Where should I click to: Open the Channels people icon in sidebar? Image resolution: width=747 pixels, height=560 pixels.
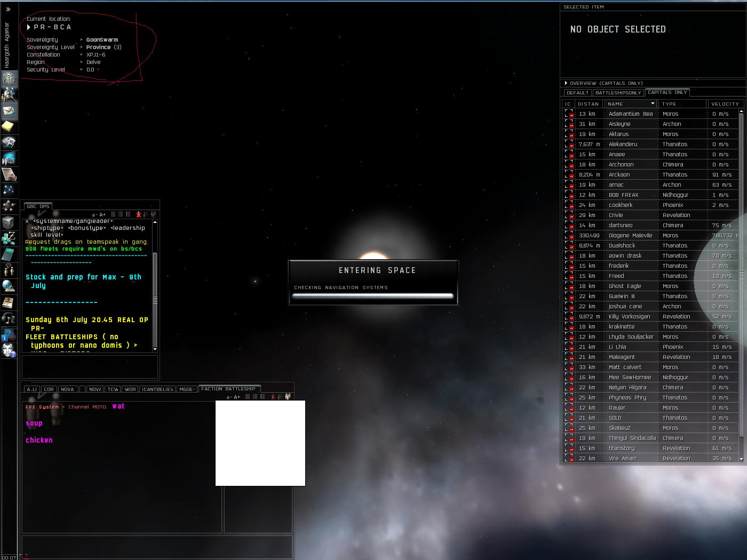point(9,270)
